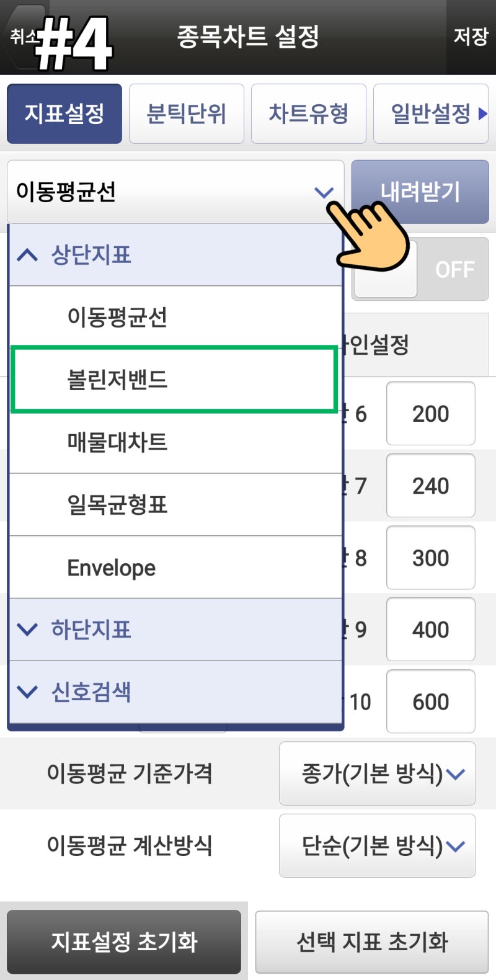Open the 종가(기본 방식) price dropdown
Viewport: 496px width, 980px height.
click(377, 774)
